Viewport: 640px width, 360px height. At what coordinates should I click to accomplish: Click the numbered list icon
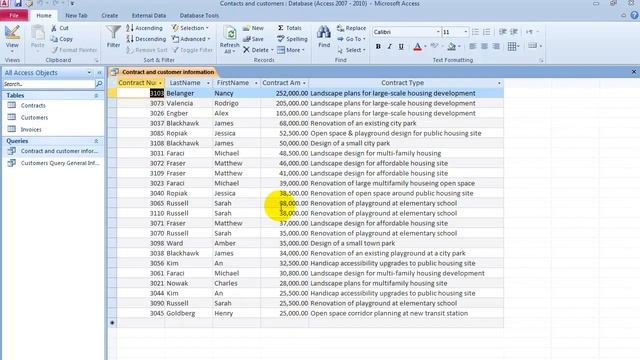click(487, 32)
